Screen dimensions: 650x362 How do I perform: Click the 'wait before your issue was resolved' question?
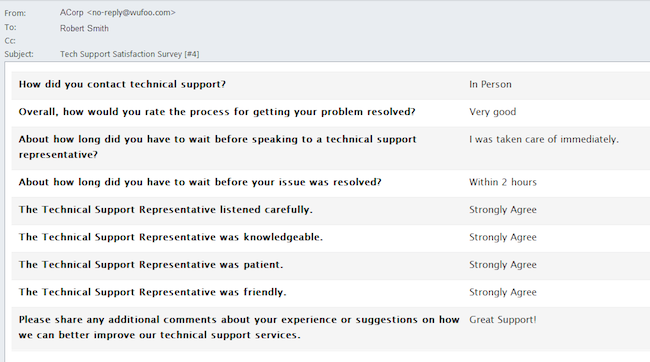[x=200, y=182]
